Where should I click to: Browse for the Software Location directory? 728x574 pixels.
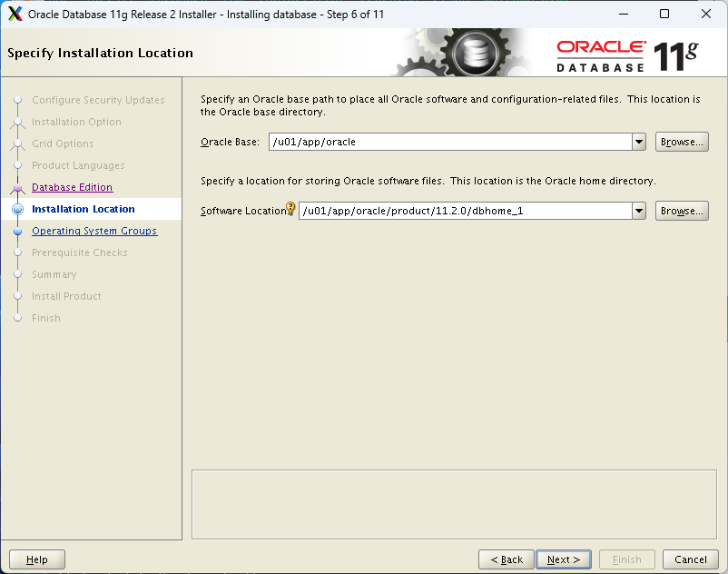click(x=682, y=211)
